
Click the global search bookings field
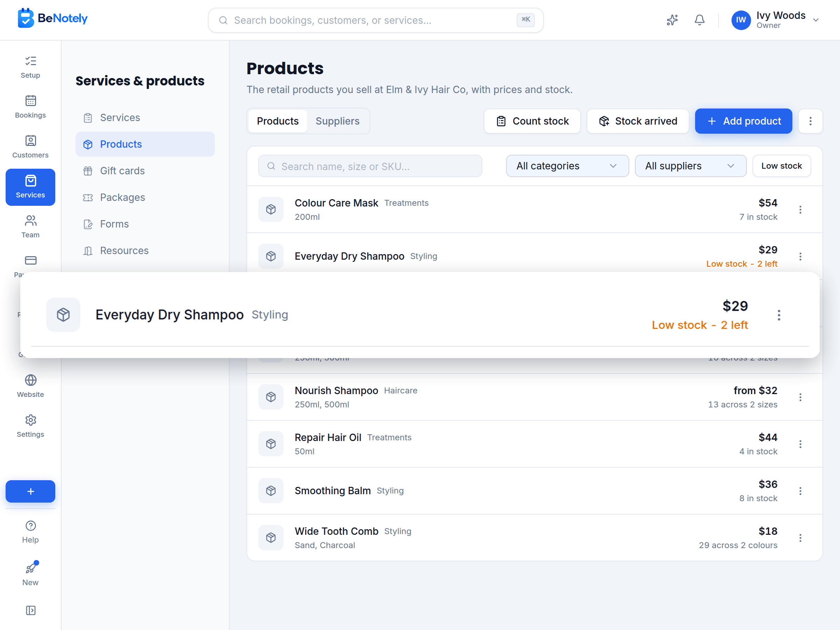376,20
